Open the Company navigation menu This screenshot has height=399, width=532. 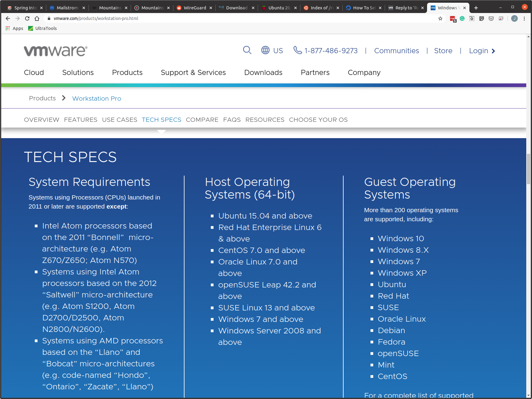(x=364, y=73)
